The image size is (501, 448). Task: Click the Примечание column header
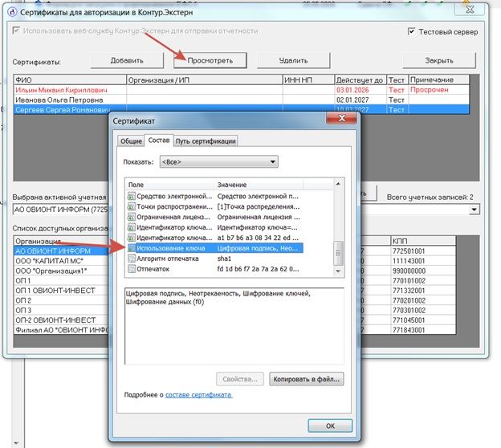pos(439,80)
